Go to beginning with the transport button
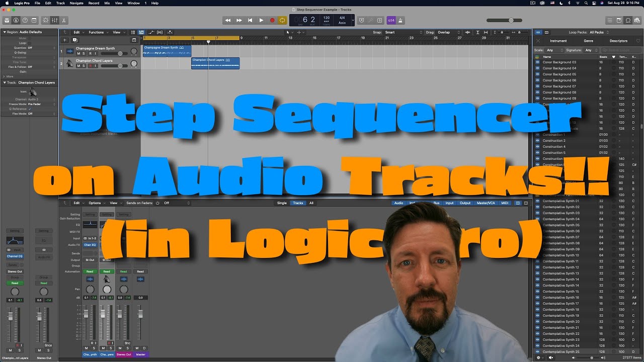644x362 pixels. [250, 21]
